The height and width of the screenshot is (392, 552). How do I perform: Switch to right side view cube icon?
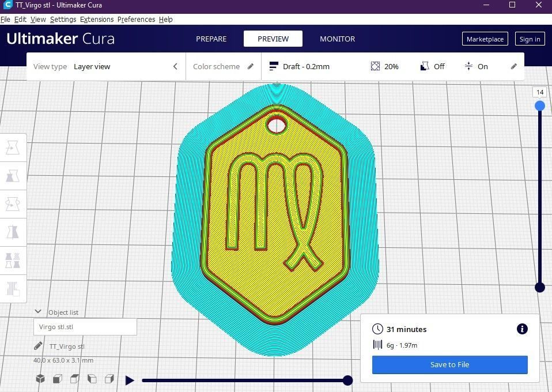[109, 379]
